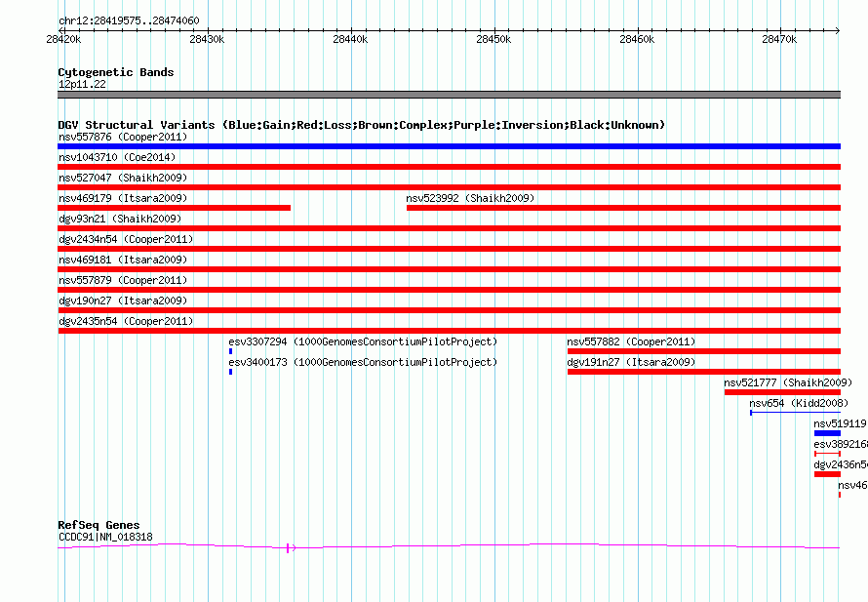Click the nsv469181 (Itsara2009) label
868x602 pixels.
(123, 260)
